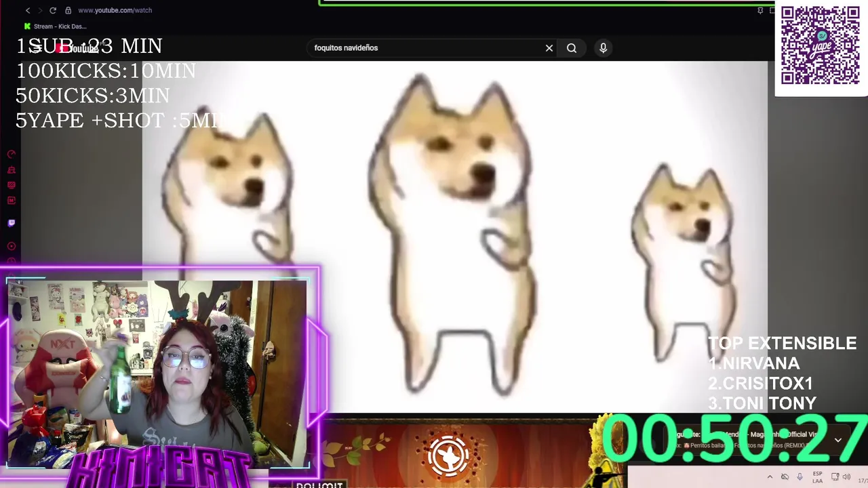Open the third red sidebar panel icon

11,185
